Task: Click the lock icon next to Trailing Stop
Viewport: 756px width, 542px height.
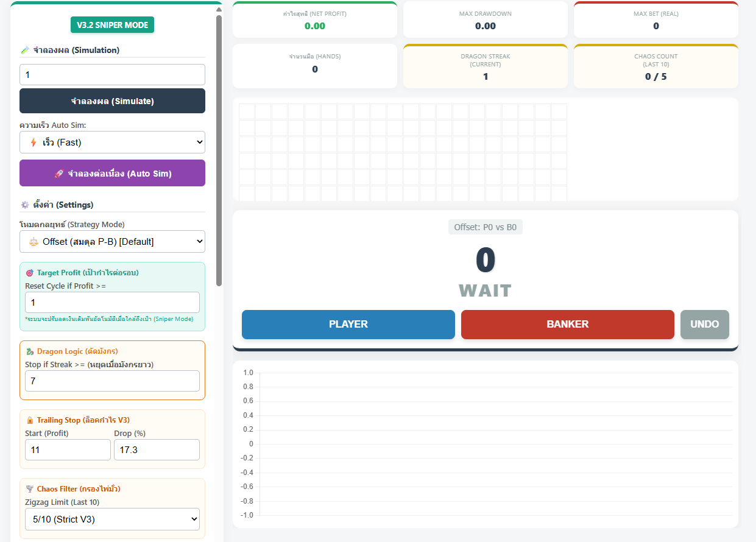Action: (x=30, y=420)
